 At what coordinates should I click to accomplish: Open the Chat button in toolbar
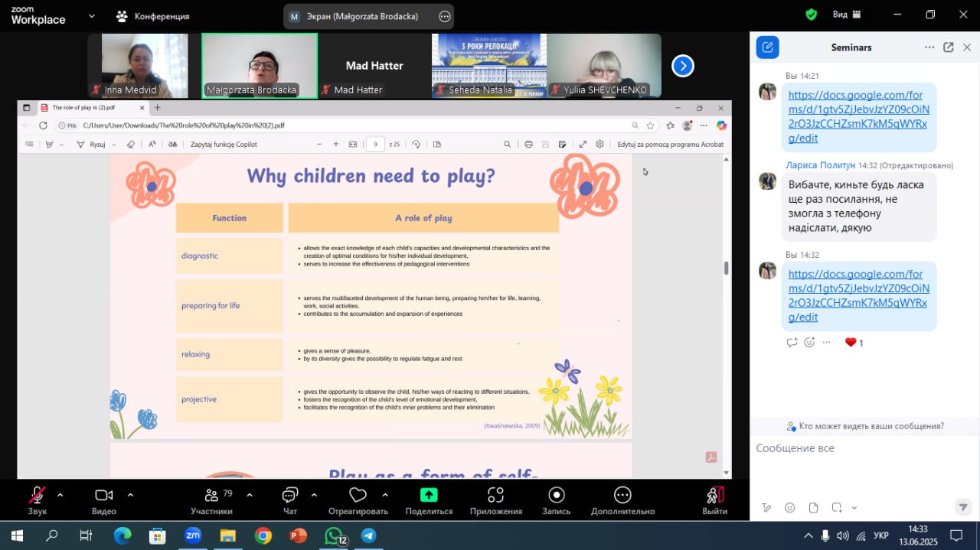coord(290,500)
